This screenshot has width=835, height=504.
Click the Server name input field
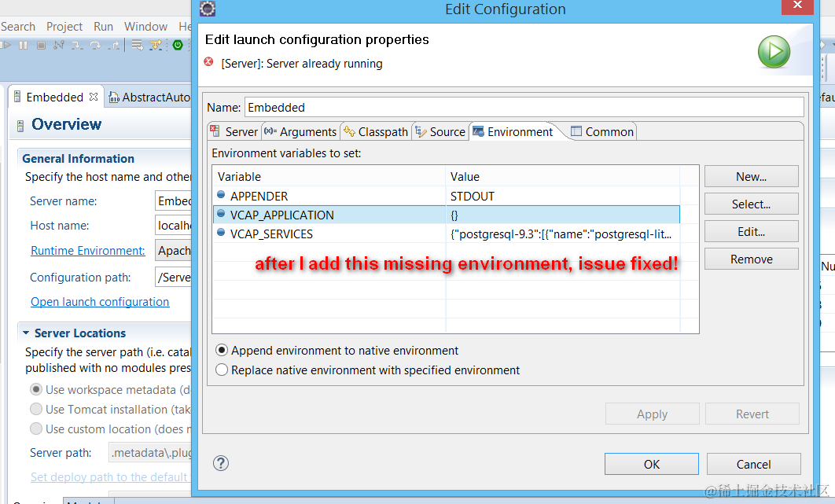173,200
